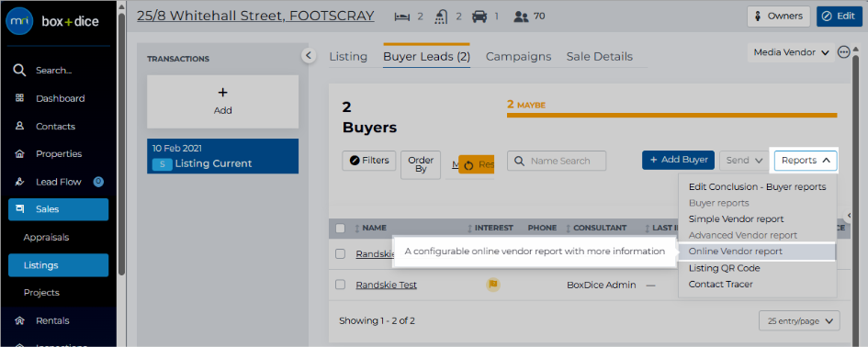Click BoxDice Admin consultant cell

pyautogui.click(x=602, y=285)
